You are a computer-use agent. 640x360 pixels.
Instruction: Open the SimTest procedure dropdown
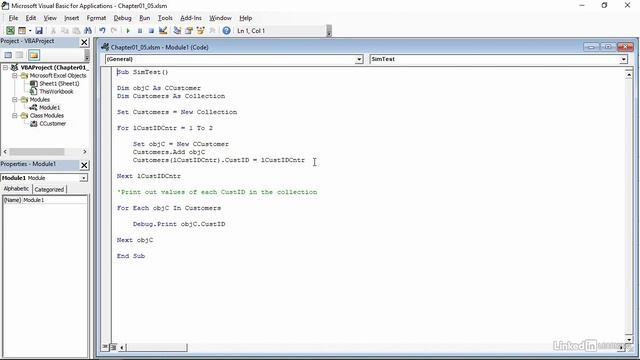click(x=623, y=59)
